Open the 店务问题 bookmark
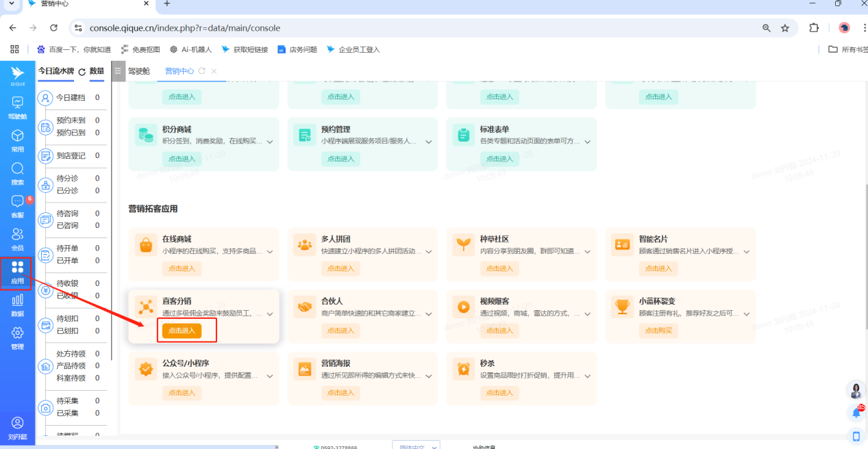This screenshot has height=449, width=868. click(x=297, y=49)
